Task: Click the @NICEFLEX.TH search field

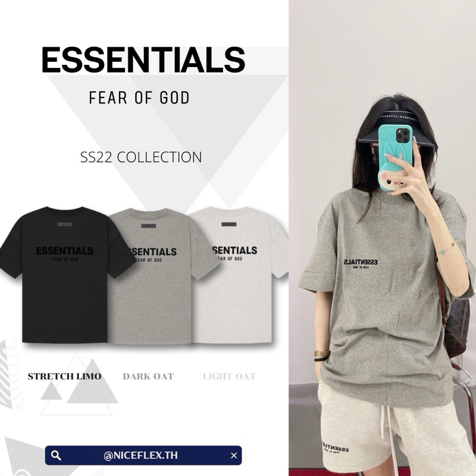Action: pyautogui.click(x=143, y=455)
